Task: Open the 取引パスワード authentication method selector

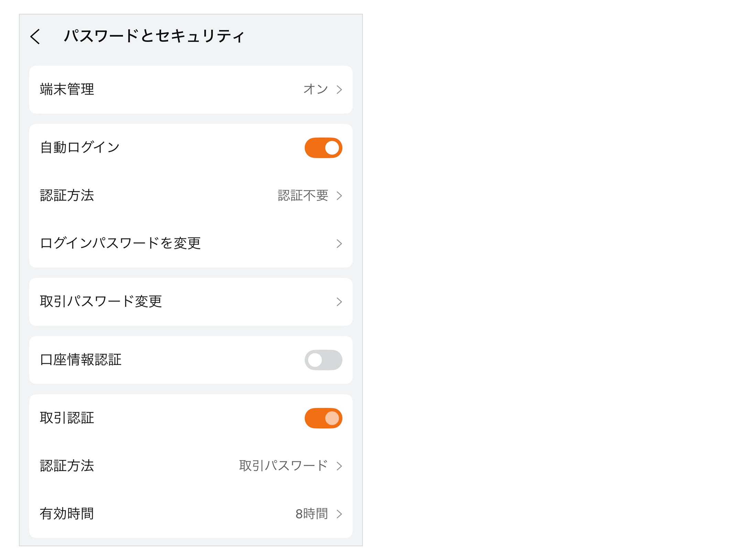Action: [x=283, y=466]
